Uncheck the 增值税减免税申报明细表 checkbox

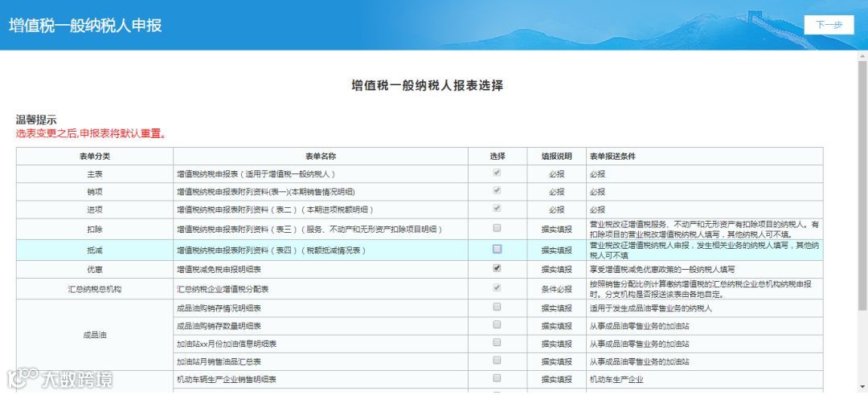[497, 268]
